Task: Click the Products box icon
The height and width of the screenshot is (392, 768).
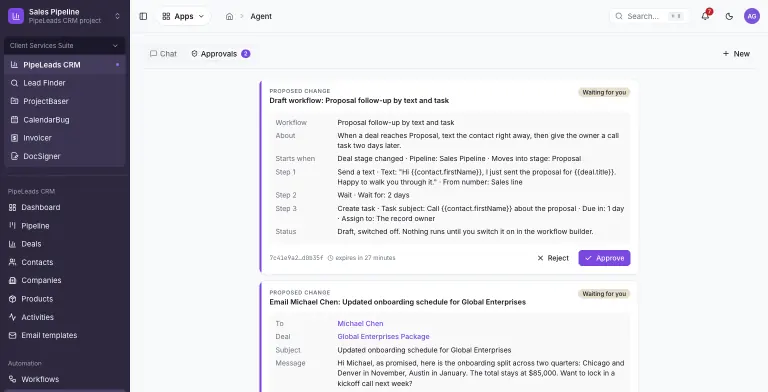Action: click(12, 299)
